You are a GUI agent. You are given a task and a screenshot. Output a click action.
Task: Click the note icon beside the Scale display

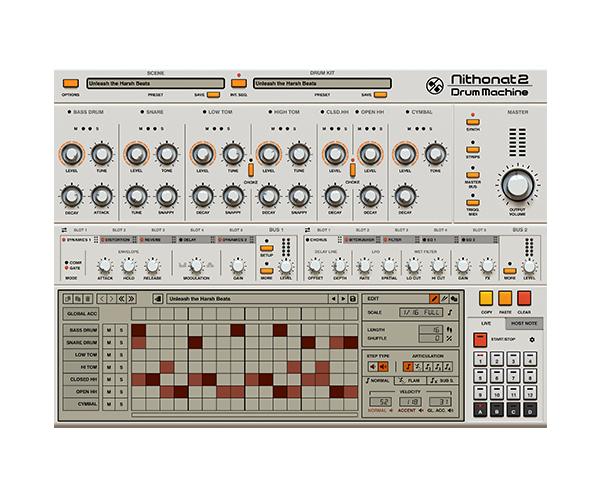(450, 312)
